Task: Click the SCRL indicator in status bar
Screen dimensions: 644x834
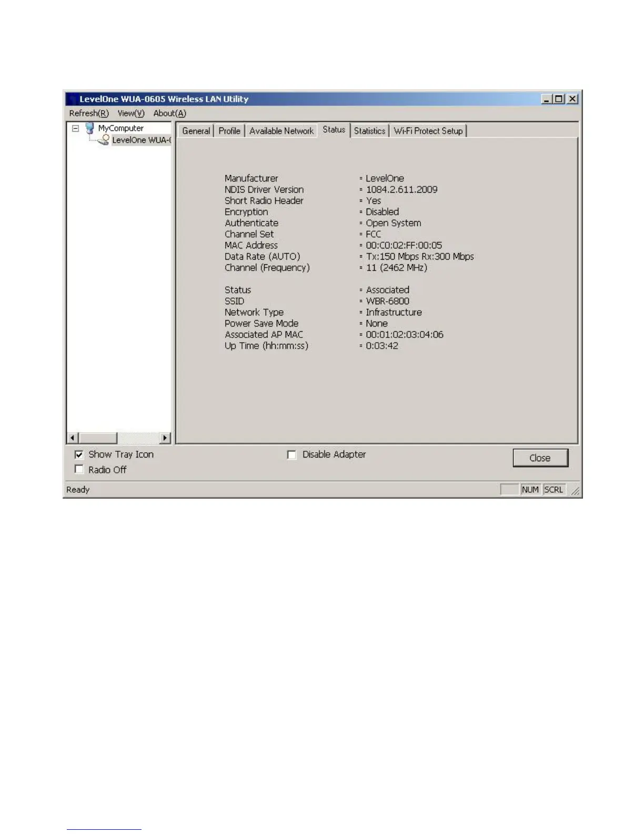Action: pos(554,490)
